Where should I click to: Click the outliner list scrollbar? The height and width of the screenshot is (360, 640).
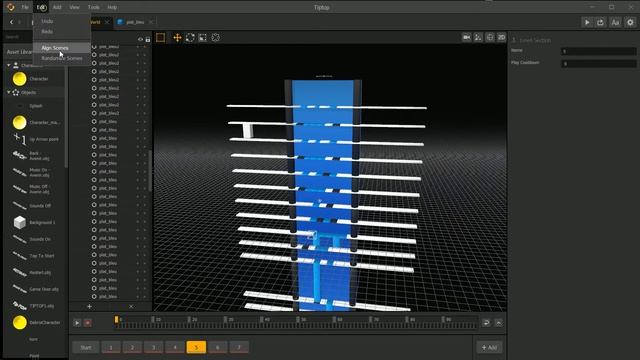[150, 171]
